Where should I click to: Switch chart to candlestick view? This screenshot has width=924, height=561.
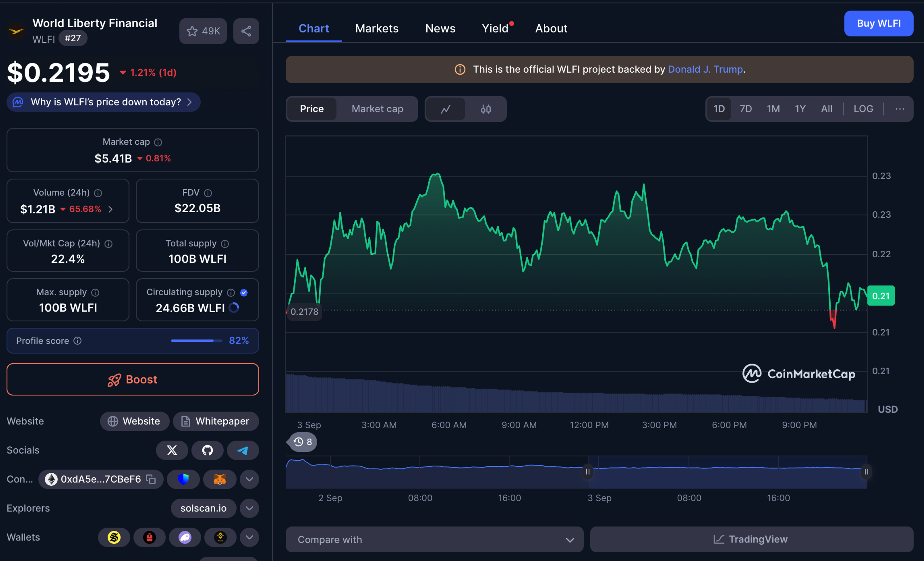pyautogui.click(x=486, y=109)
